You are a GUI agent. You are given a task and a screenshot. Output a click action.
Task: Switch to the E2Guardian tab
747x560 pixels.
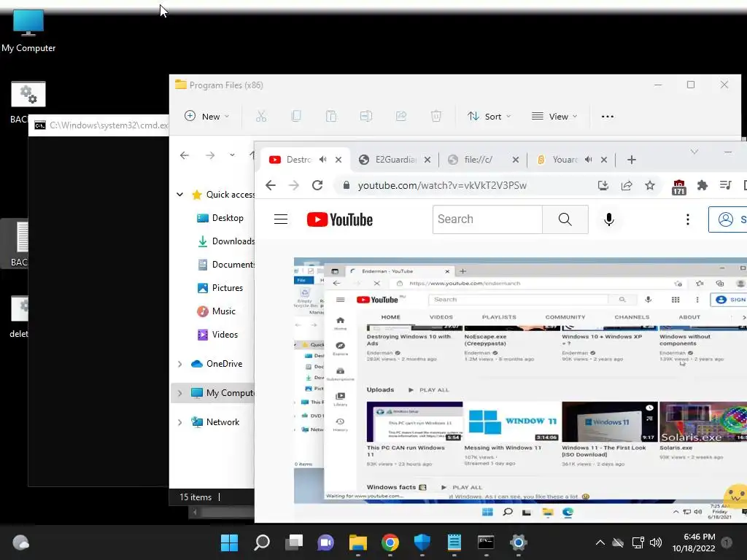click(x=395, y=160)
